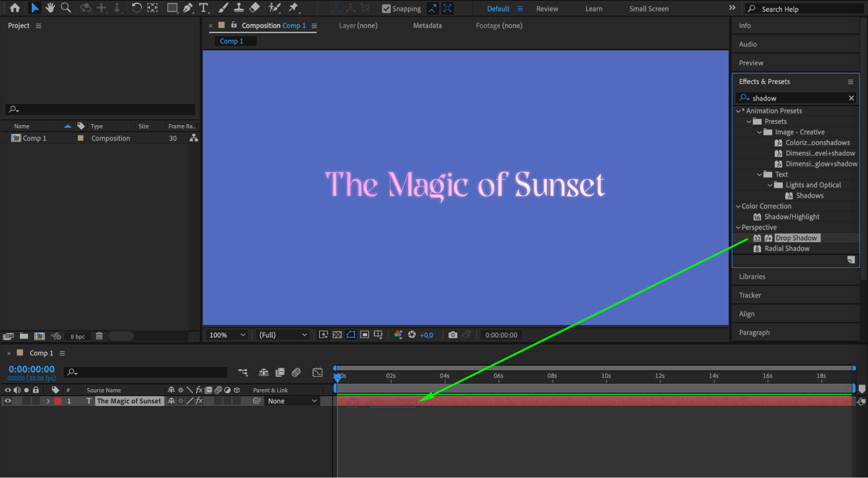The width and height of the screenshot is (868, 478).
Task: Toggle the Snapping checkbox
Action: [x=386, y=9]
